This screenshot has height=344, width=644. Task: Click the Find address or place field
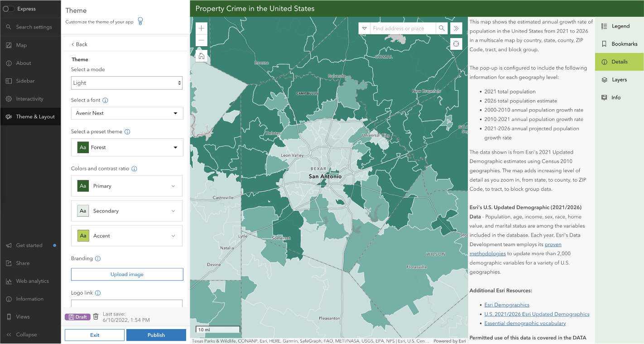403,29
